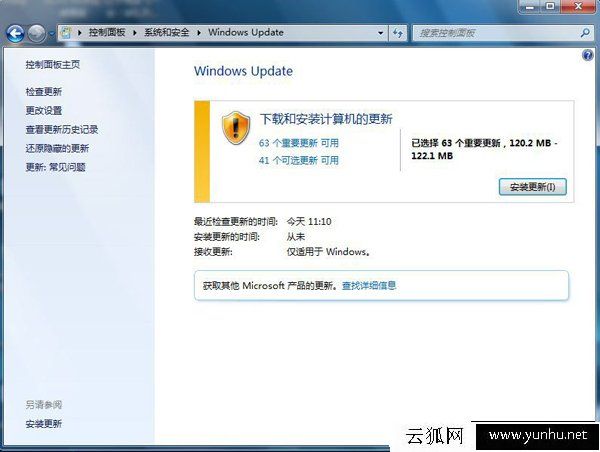Select the 系统和安全 breadcrumb
Viewport: 600px width, 452px height.
pos(166,33)
